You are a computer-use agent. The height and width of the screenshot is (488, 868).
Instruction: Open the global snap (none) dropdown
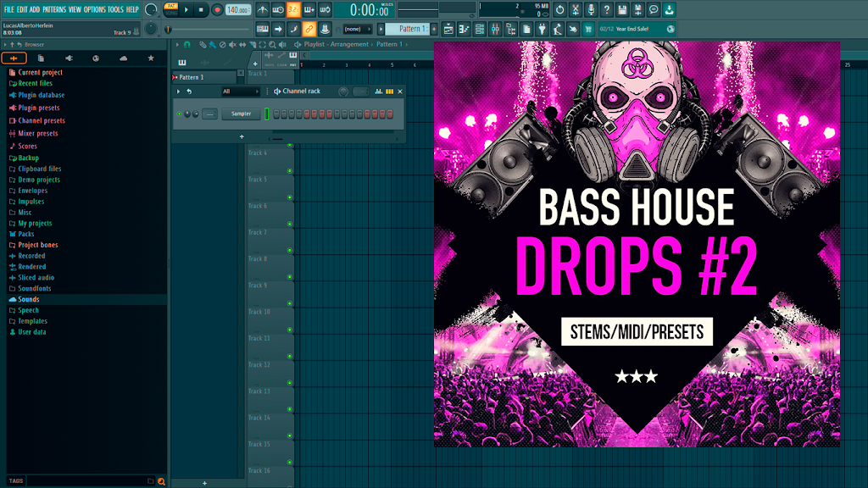pyautogui.click(x=357, y=29)
